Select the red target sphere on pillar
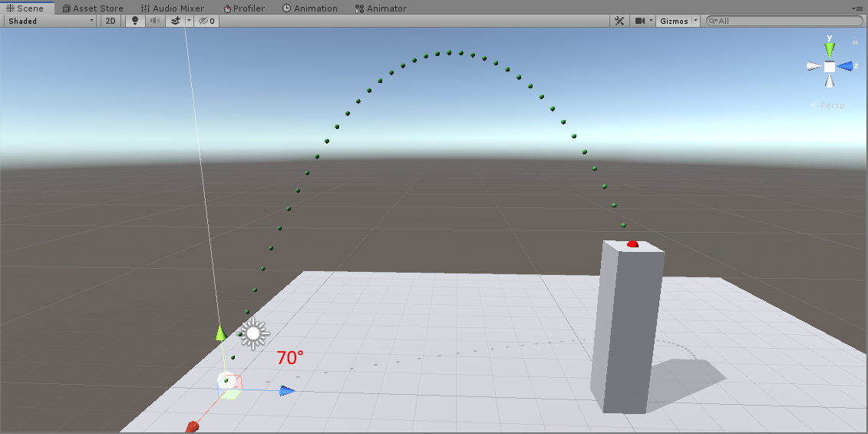This screenshot has width=868, height=434. coord(632,244)
